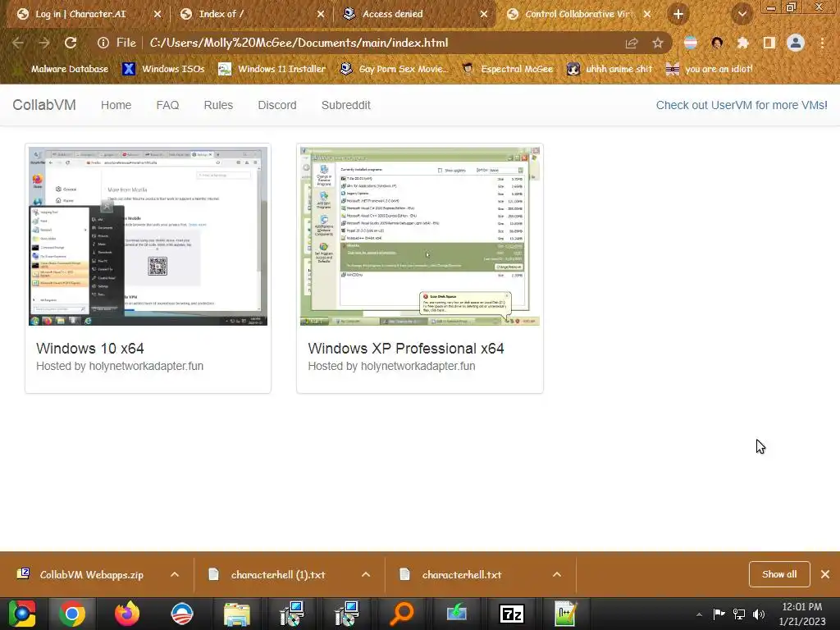Open the Windows ISOs bookmark

point(163,69)
